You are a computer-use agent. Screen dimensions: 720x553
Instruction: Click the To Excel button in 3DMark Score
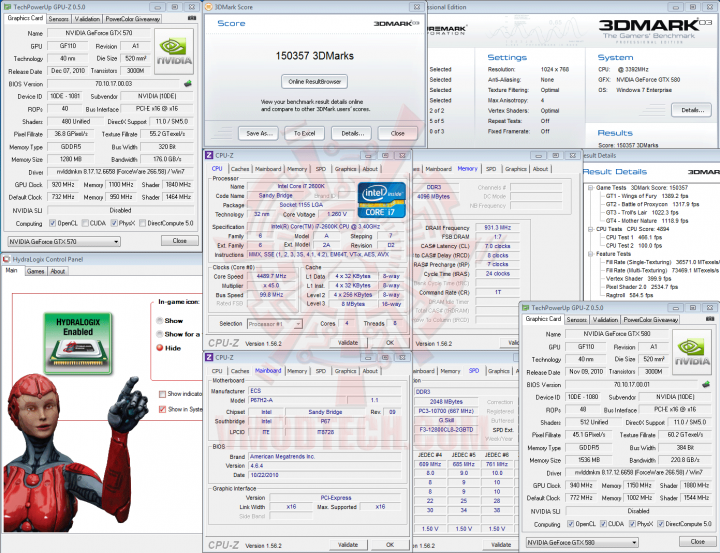[x=304, y=133]
